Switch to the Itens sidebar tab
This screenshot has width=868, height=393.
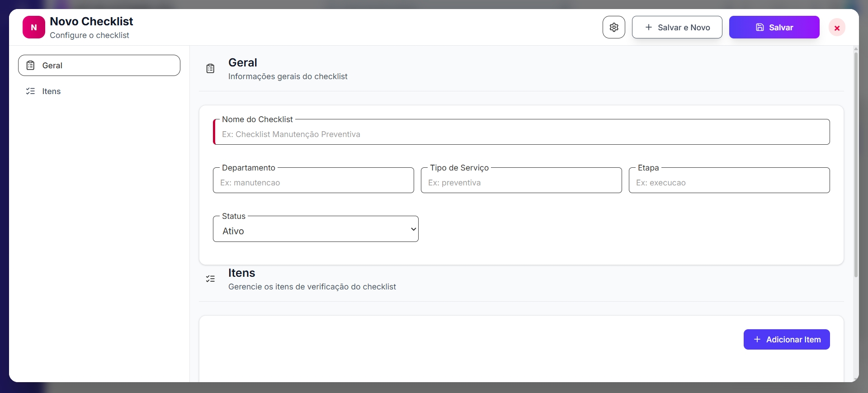click(52, 91)
